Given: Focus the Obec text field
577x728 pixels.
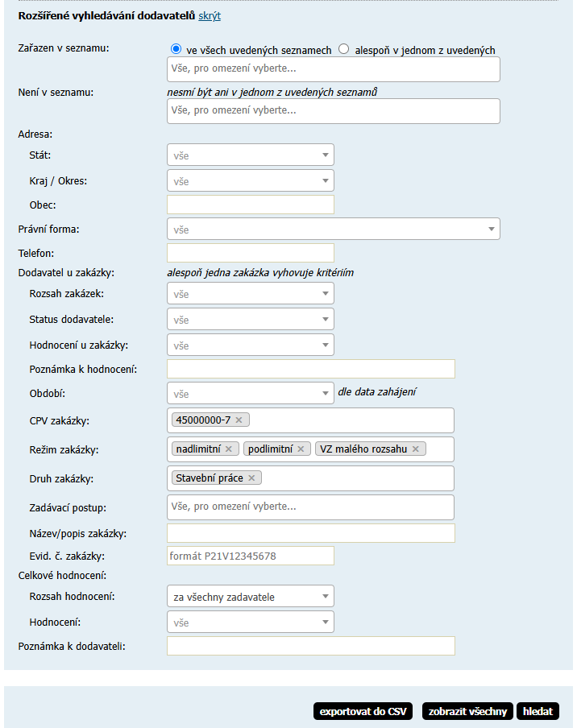Looking at the screenshot, I should pos(250,205).
